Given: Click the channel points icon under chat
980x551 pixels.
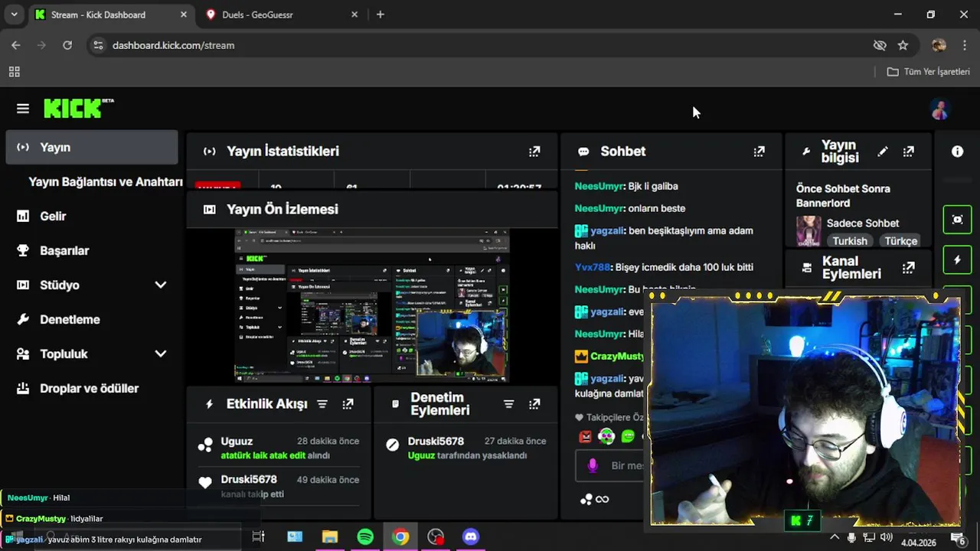Looking at the screenshot, I should point(586,500).
